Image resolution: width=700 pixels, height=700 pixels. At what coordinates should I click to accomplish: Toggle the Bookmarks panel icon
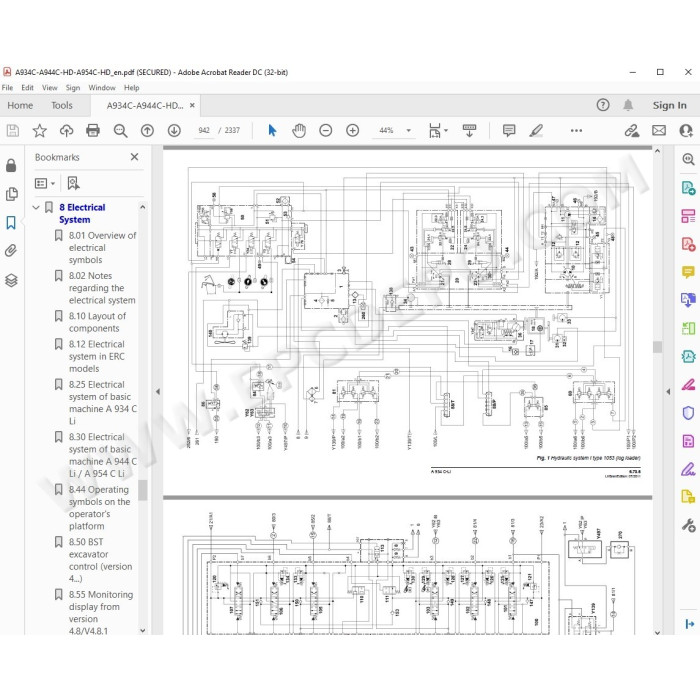tap(11, 222)
